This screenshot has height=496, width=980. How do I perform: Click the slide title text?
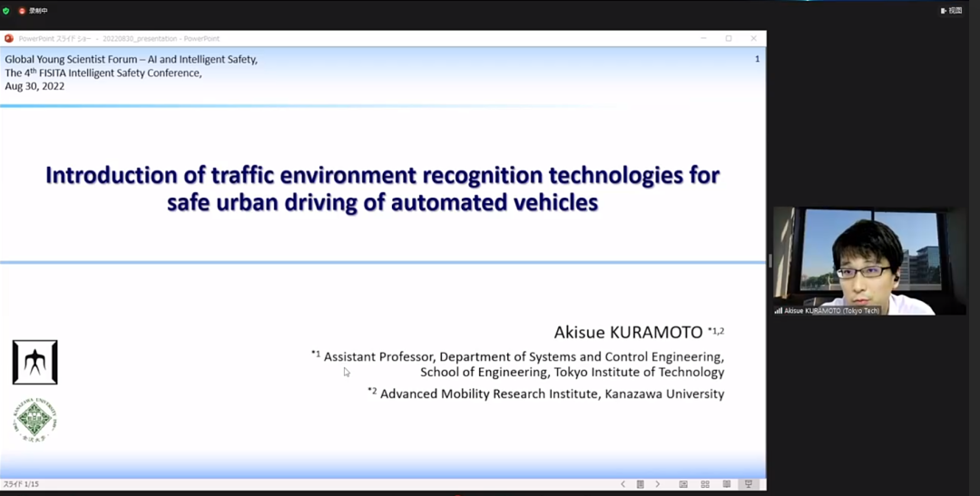tap(382, 188)
